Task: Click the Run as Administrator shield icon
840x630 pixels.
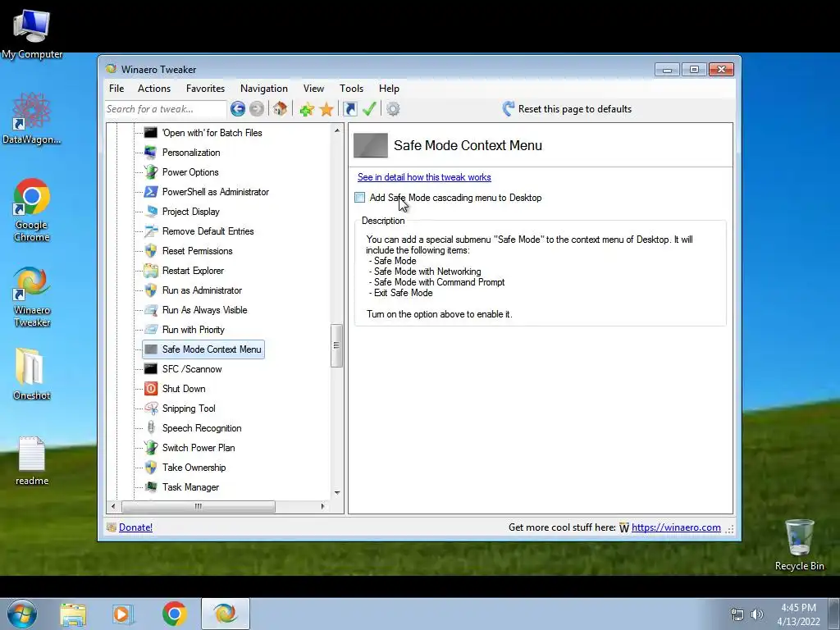Action: tap(151, 290)
